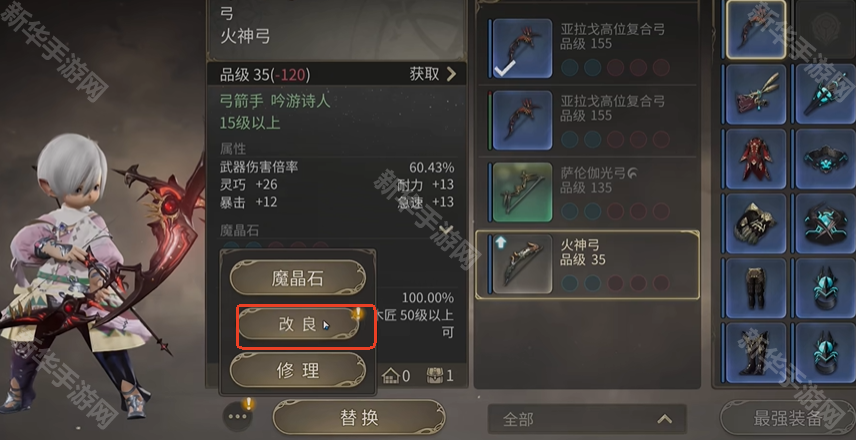The height and width of the screenshot is (440, 856).
Task: Click the chest inventory count icon
Action: [435, 375]
